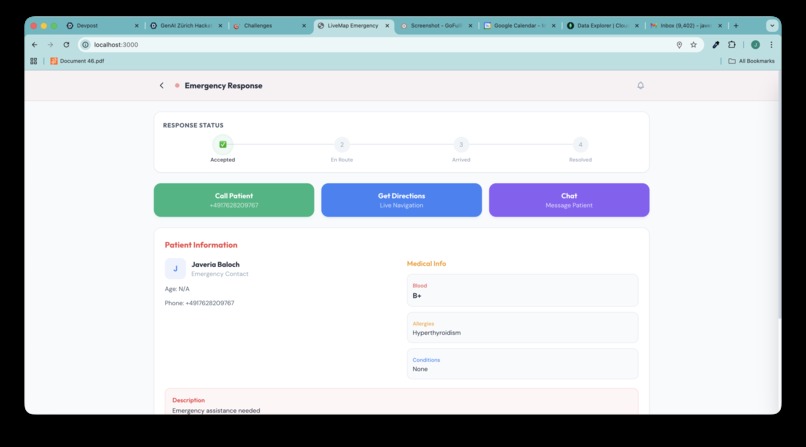Open Chrome three-dot menu
This screenshot has height=447, width=806.
pyautogui.click(x=771, y=45)
